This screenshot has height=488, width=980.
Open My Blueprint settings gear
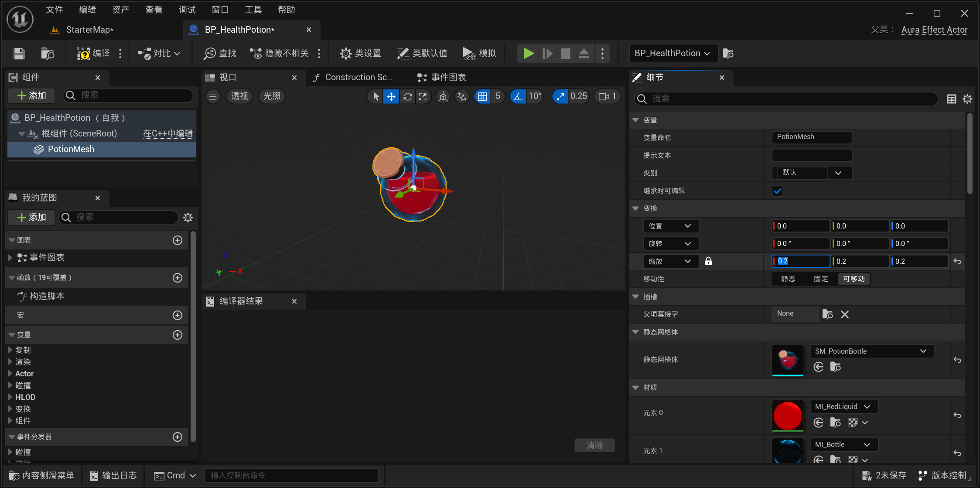(x=188, y=217)
